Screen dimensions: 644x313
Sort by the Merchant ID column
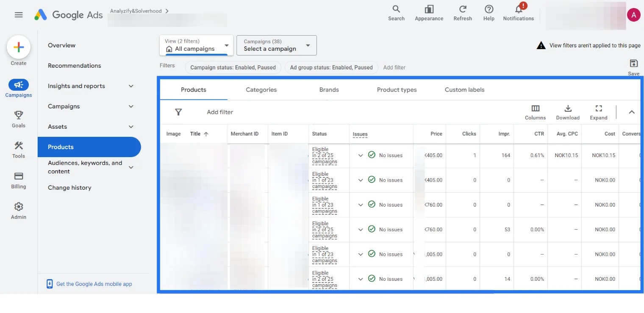[244, 134]
